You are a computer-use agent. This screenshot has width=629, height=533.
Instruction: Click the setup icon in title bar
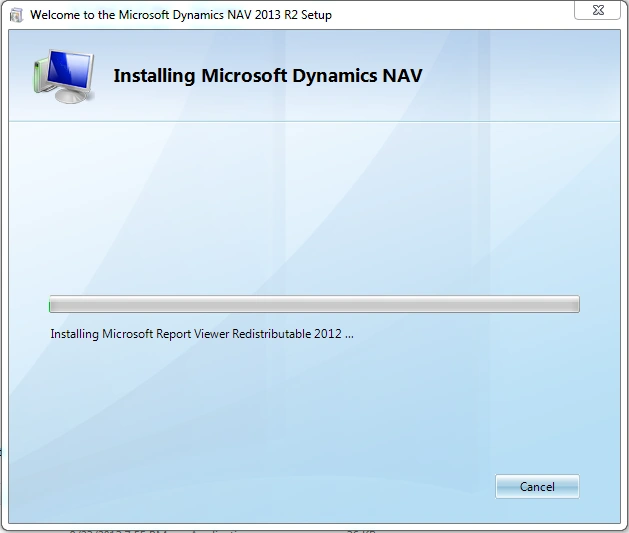pos(16,15)
